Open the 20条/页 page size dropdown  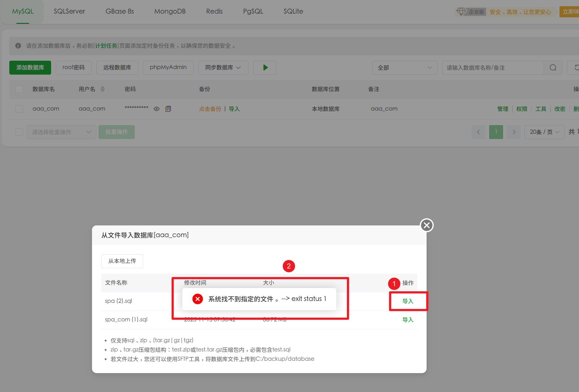[544, 132]
